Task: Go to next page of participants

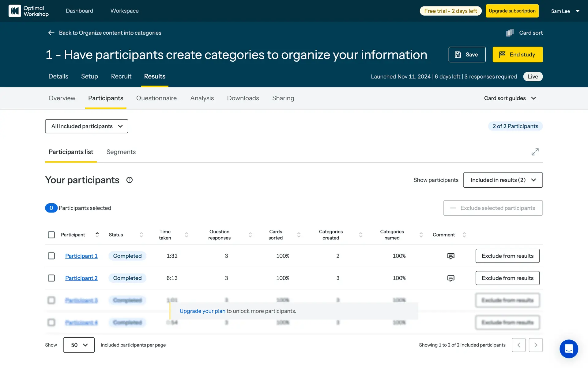Action: point(535,345)
